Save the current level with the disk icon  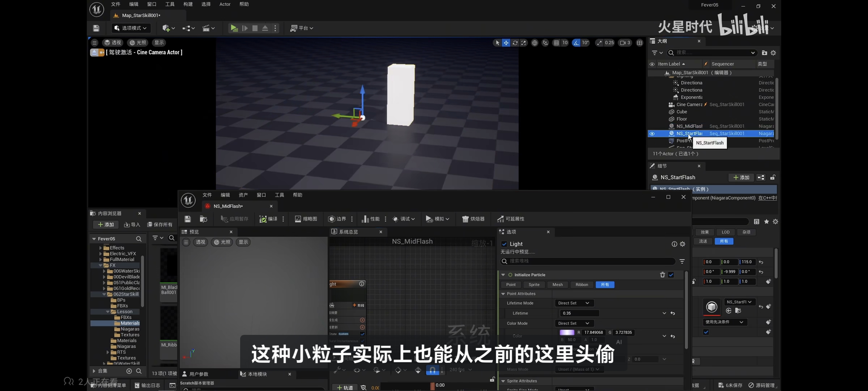96,28
